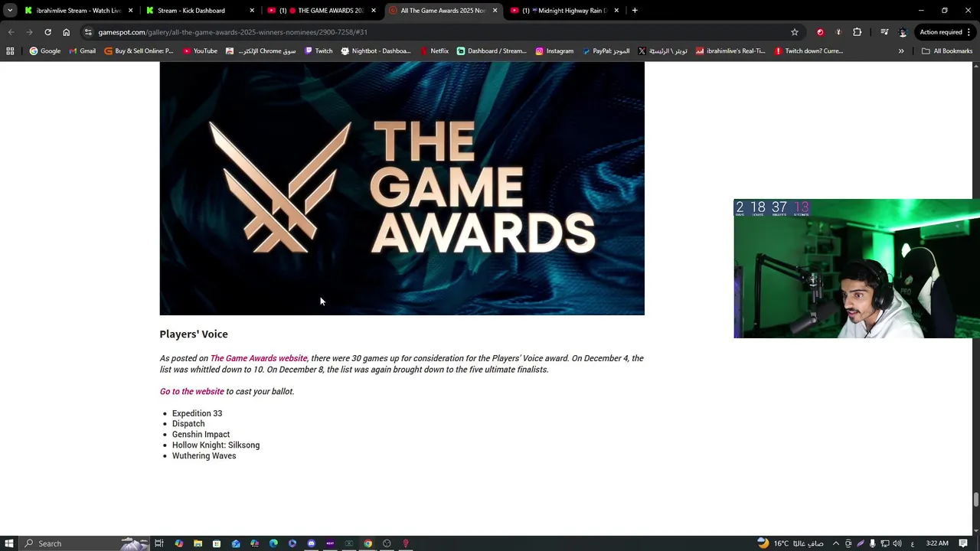This screenshot has width=980, height=551.
Task: Open the All Bookmarks folder
Action: [x=947, y=51]
